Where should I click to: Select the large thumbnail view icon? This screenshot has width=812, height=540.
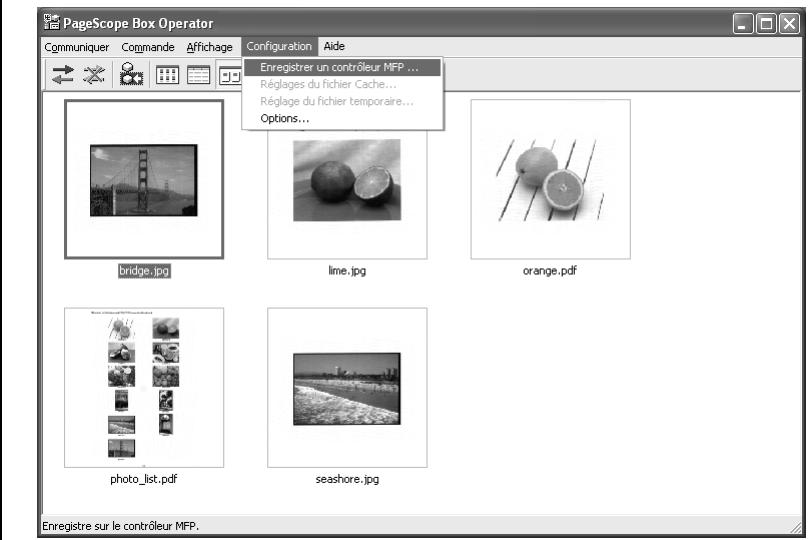click(x=230, y=76)
